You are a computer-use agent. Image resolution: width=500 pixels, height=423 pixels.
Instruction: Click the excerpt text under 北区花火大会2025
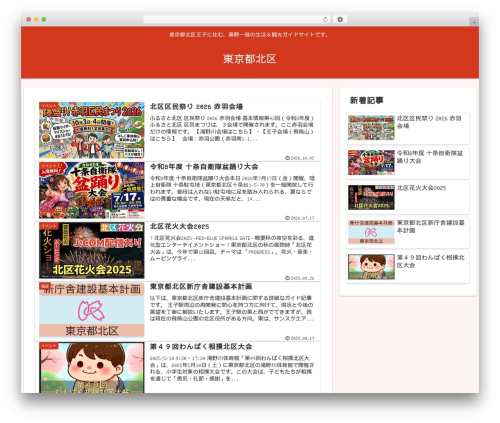(232, 248)
